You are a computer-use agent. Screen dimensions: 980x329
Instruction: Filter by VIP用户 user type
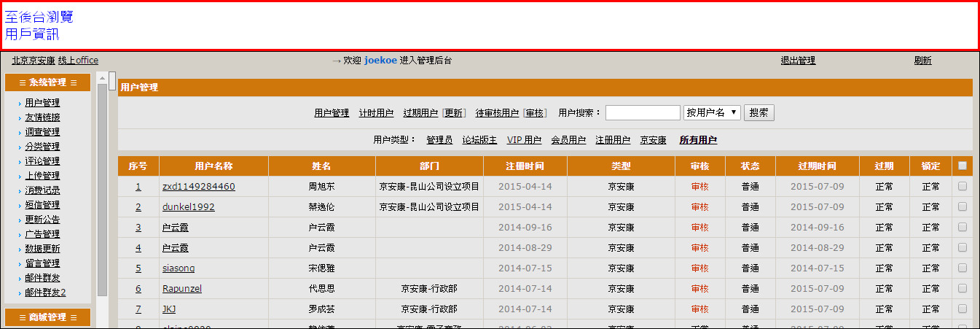[524, 140]
